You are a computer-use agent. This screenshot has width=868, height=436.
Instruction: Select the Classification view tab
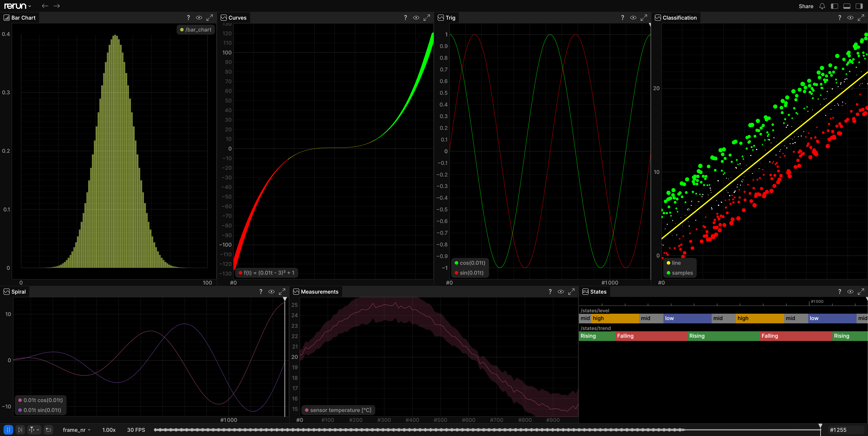click(x=676, y=18)
